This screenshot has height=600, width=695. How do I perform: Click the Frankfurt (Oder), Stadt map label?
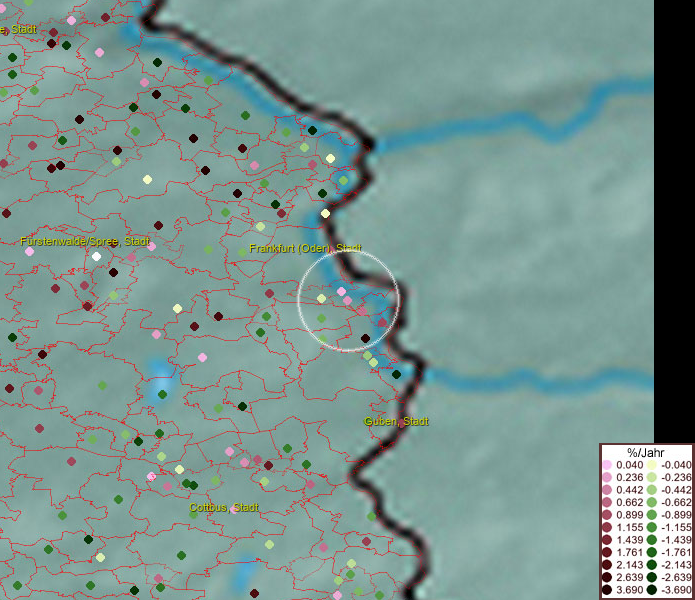305,248
